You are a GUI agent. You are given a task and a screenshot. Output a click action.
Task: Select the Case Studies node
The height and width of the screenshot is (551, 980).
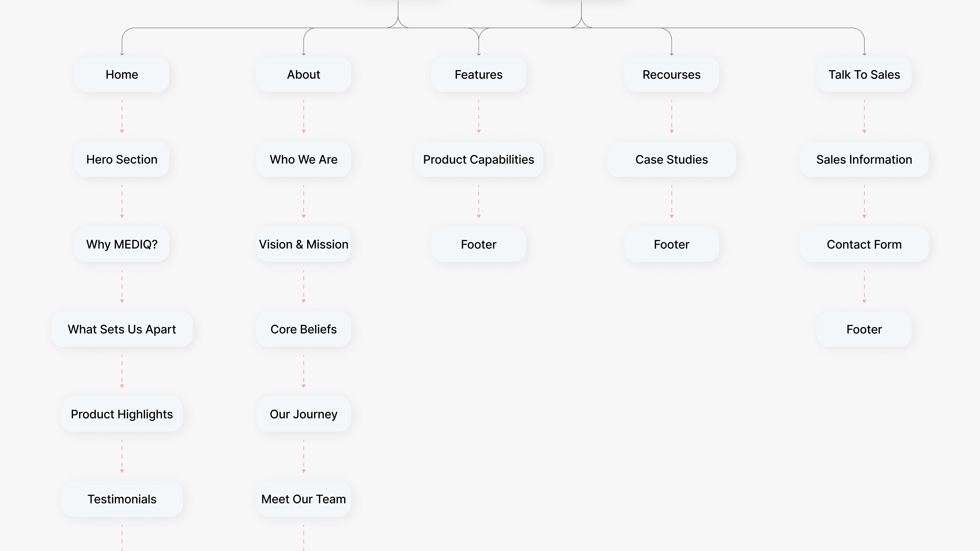(x=671, y=159)
